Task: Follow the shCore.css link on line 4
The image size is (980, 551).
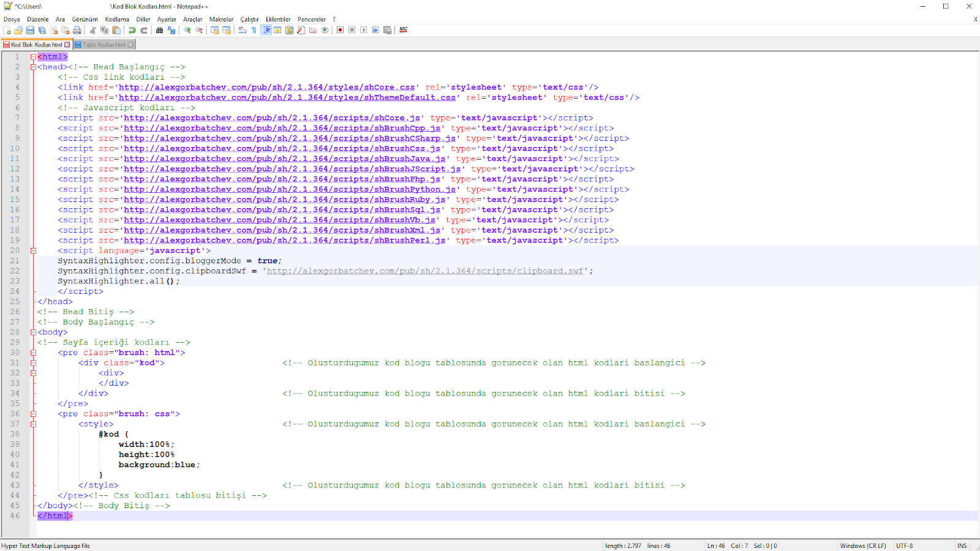Action: 266,88
